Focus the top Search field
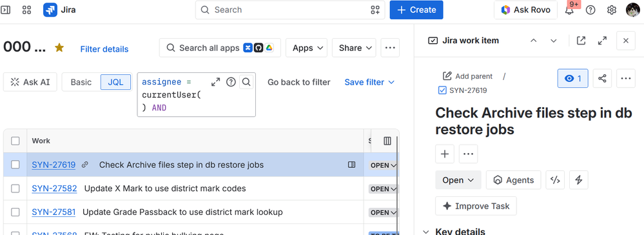Screen dimensions: 644x235 [290, 10]
